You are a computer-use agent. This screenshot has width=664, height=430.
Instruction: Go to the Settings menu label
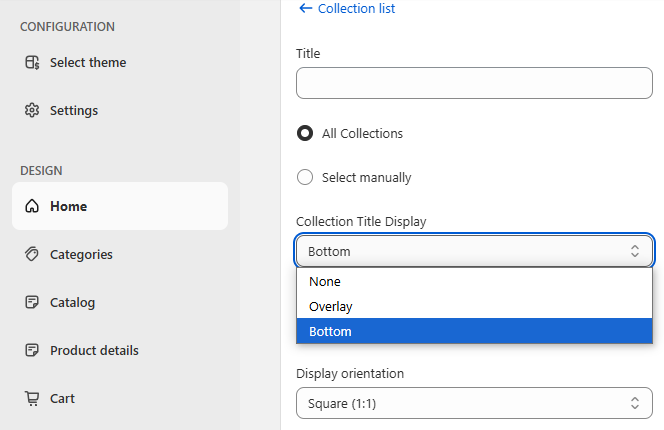point(74,111)
